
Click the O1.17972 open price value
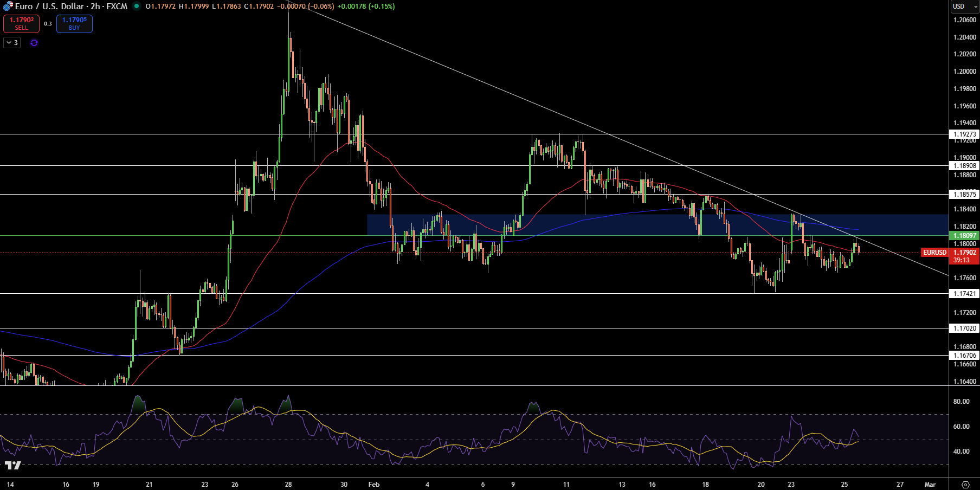point(160,7)
